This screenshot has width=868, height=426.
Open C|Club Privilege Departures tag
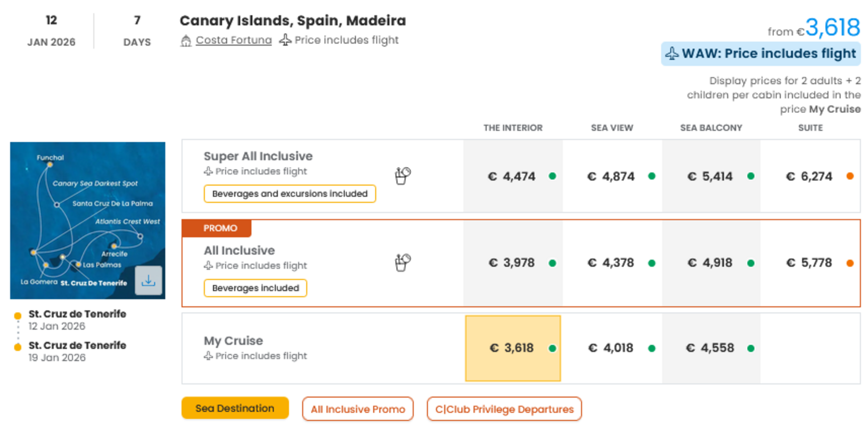[504, 409]
